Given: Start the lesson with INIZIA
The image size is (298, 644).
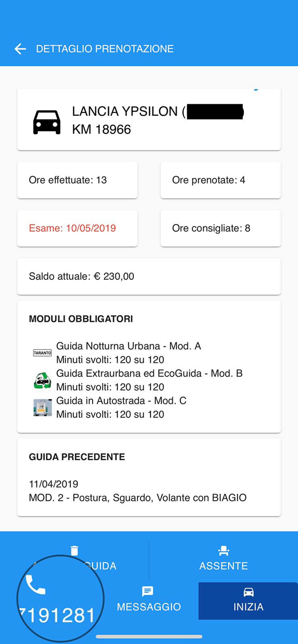Looking at the screenshot, I should 248,601.
